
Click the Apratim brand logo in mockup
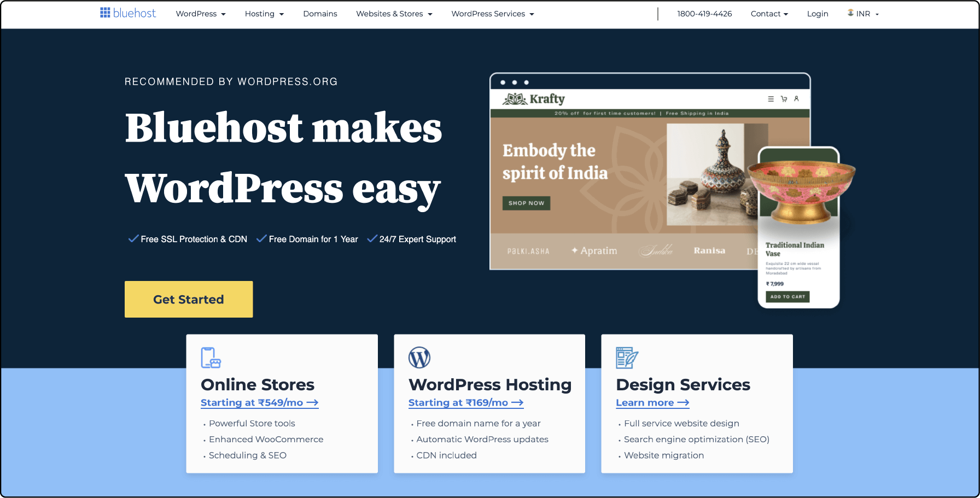(594, 250)
